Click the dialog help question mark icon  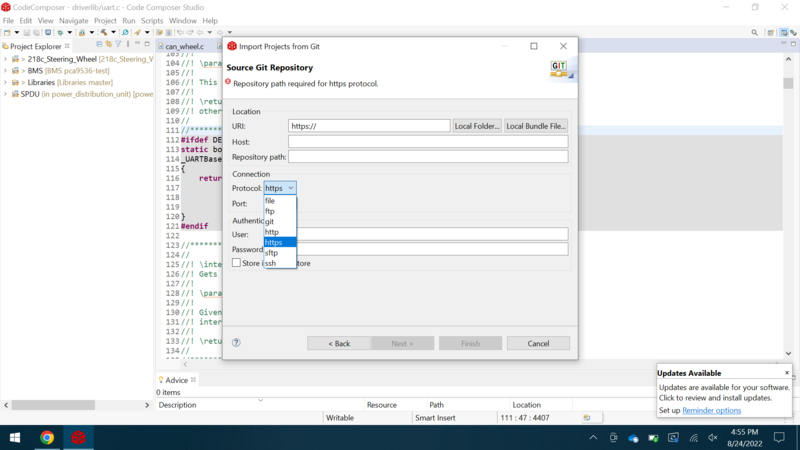[x=236, y=342]
